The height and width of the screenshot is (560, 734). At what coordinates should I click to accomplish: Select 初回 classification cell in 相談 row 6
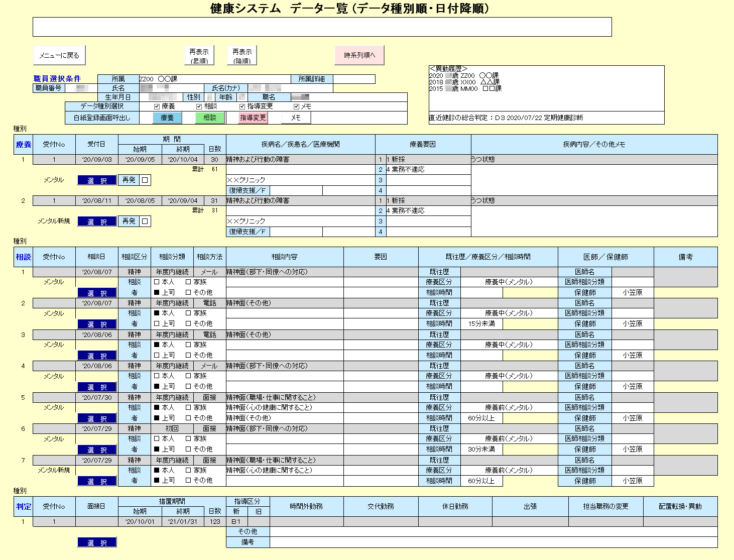(x=172, y=429)
